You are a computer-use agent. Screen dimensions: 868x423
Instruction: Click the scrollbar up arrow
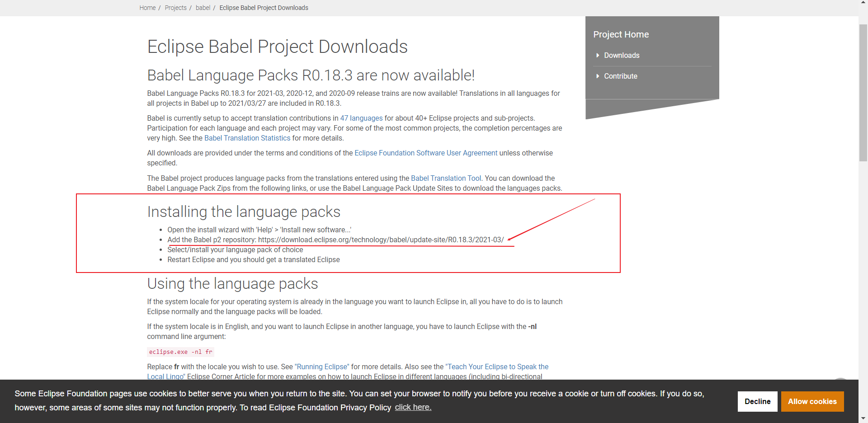(x=863, y=3)
